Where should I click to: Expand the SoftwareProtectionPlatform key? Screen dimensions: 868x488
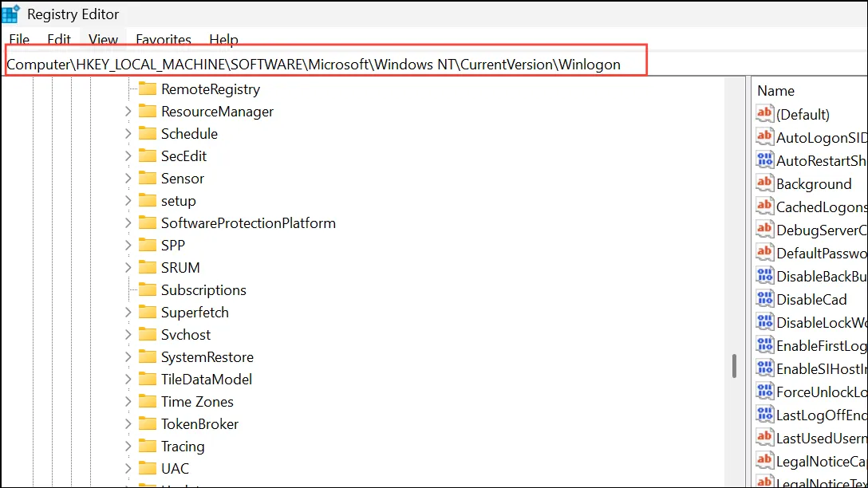point(128,223)
